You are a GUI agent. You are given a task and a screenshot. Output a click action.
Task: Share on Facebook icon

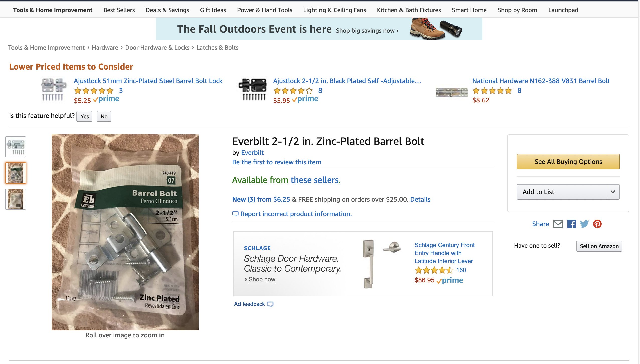pos(571,224)
